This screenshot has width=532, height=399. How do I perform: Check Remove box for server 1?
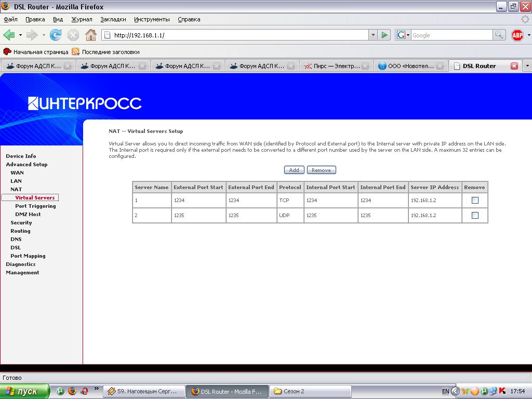475,200
